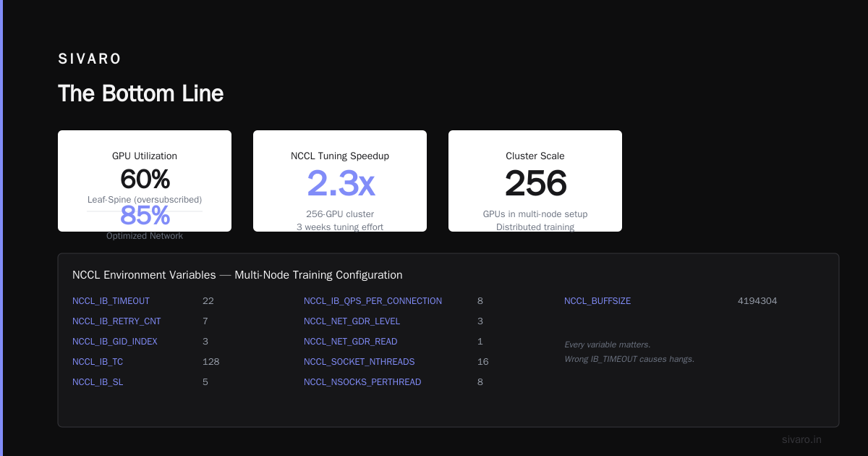Click the NCCL_IB_QPS_PER_CONNECTION variable name
The image size is (868, 456).
(373, 300)
